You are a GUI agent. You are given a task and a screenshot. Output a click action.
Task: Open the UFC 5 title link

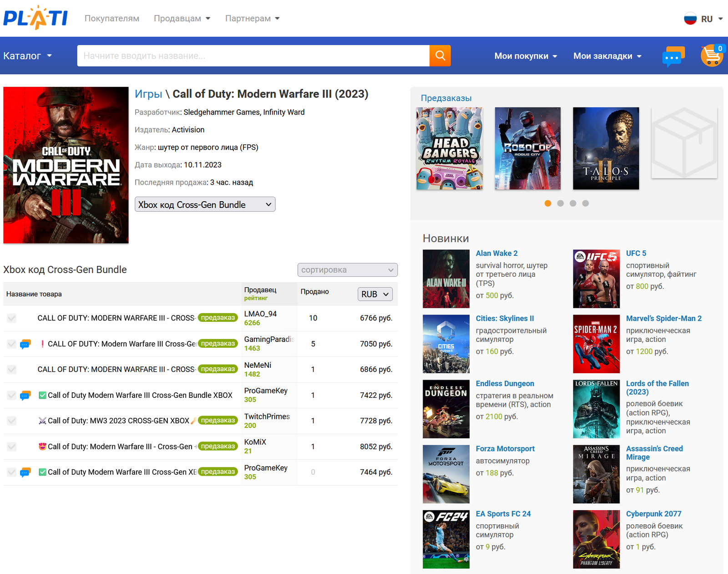point(636,253)
